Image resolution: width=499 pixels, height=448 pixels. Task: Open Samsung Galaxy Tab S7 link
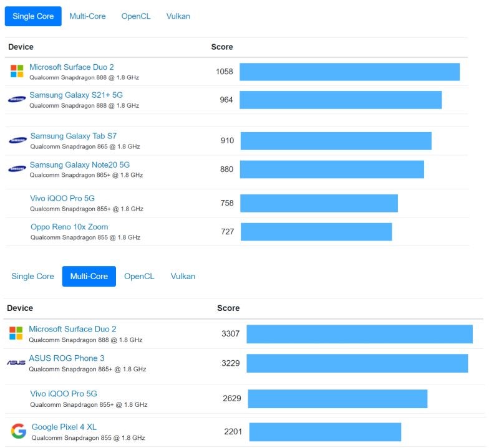coord(74,136)
